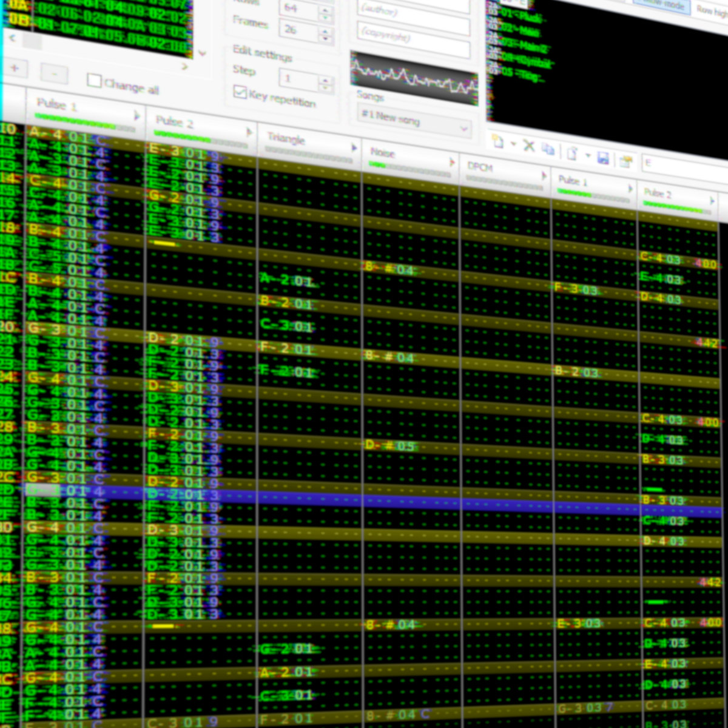Enable the Change all checkbox
Image resolution: width=728 pixels, height=728 pixels.
click(x=94, y=80)
